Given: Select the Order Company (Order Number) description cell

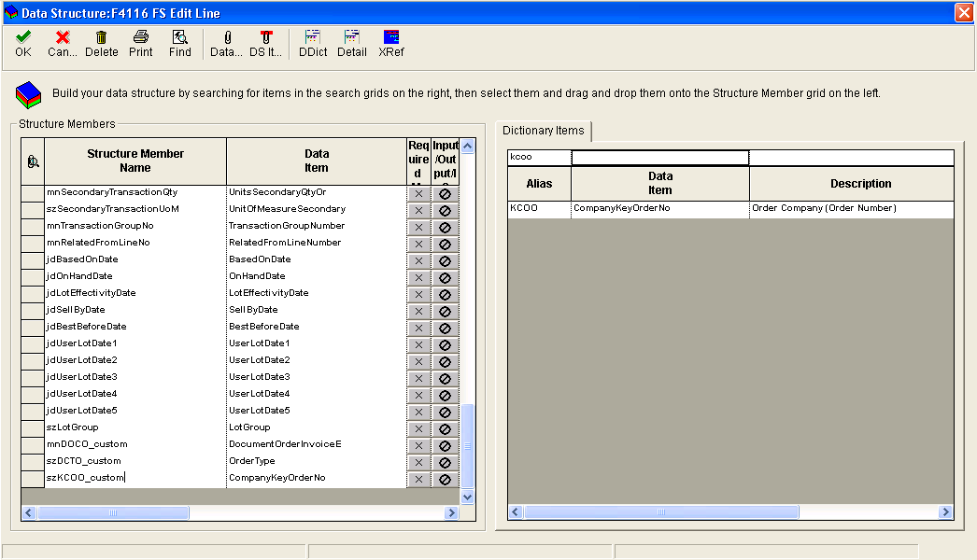Looking at the screenshot, I should [x=851, y=209].
